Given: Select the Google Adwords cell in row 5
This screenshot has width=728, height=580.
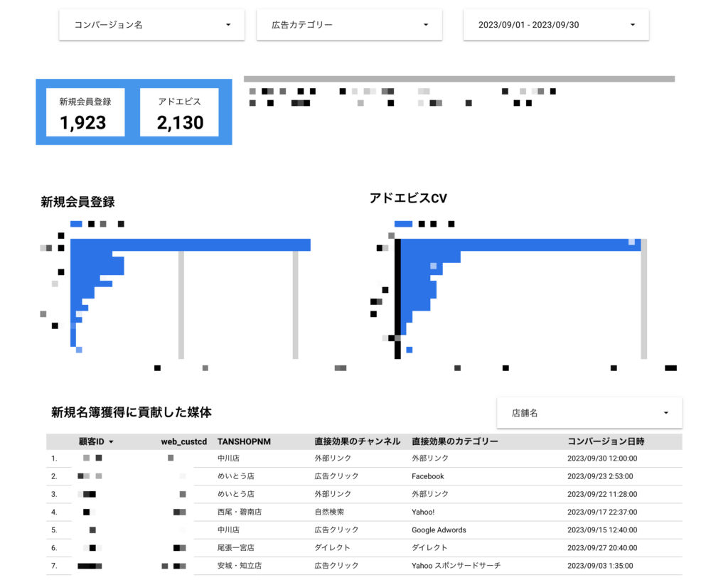Looking at the screenshot, I should (x=439, y=530).
